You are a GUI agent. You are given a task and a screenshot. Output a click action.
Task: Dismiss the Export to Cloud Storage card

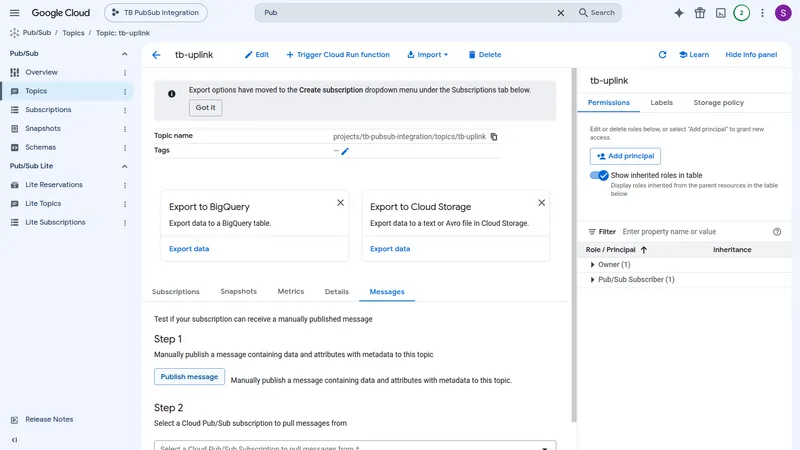(x=541, y=203)
